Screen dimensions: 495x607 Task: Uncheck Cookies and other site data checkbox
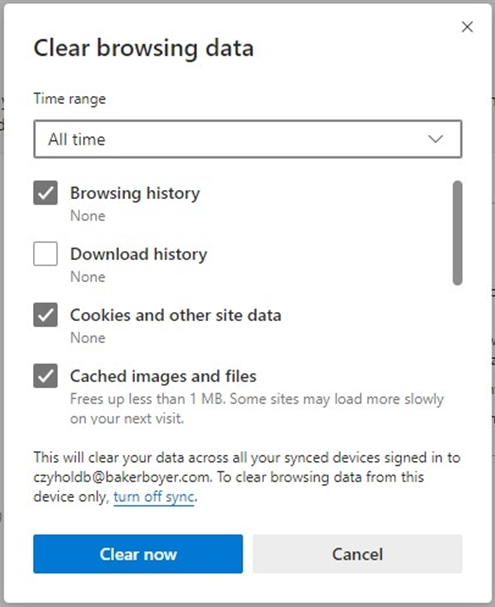point(45,315)
